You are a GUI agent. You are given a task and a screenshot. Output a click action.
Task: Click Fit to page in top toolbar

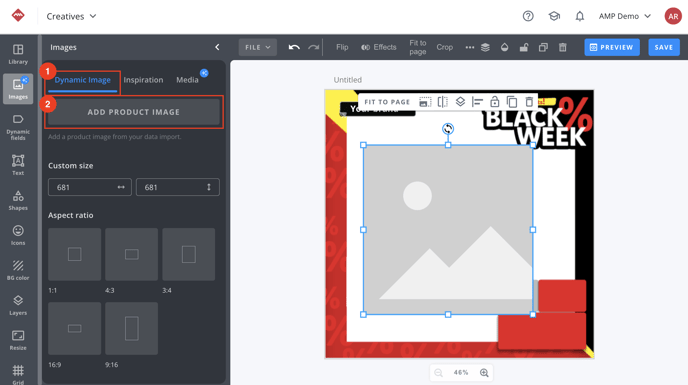(418, 47)
